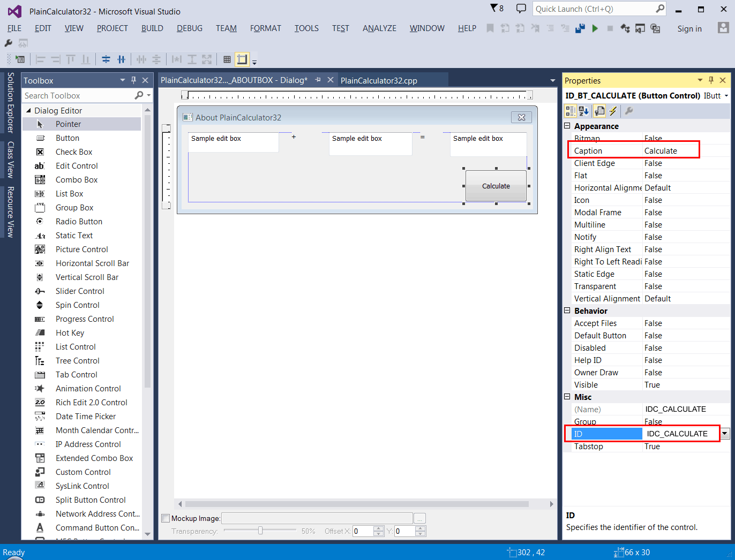Click the Sign in link
Image resolution: width=735 pixels, height=560 pixels.
point(689,29)
